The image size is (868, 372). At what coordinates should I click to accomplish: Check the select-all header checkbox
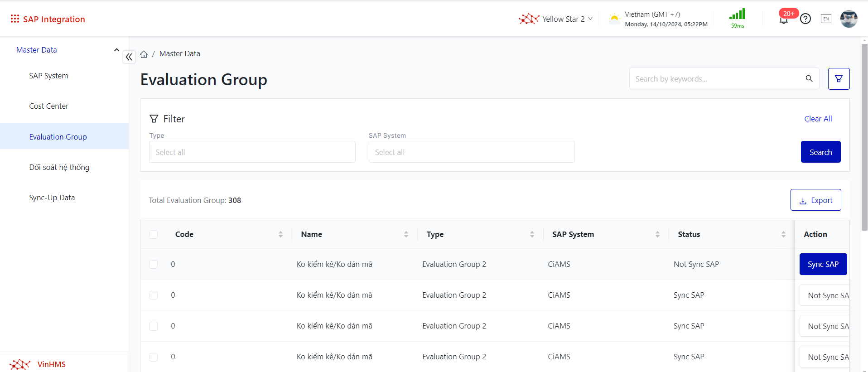(154, 234)
